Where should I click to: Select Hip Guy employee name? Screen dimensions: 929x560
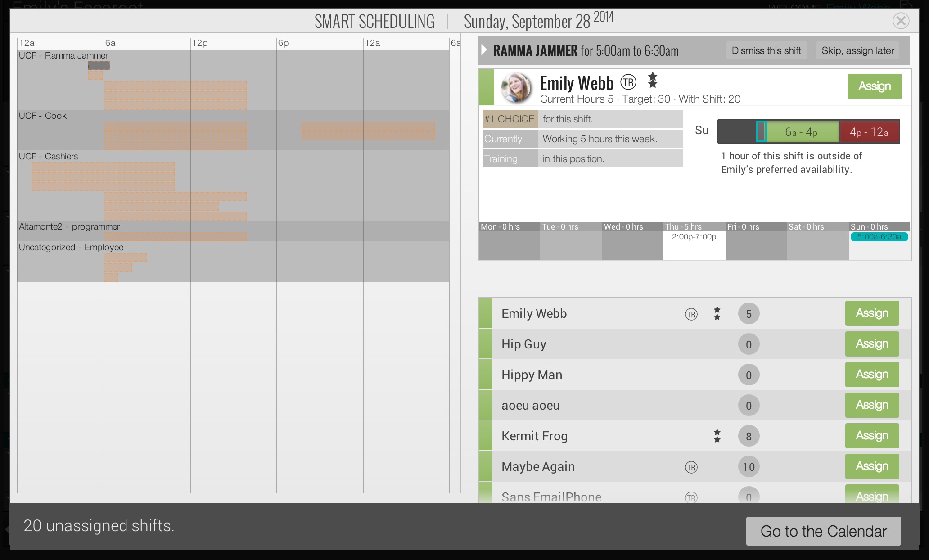click(524, 344)
